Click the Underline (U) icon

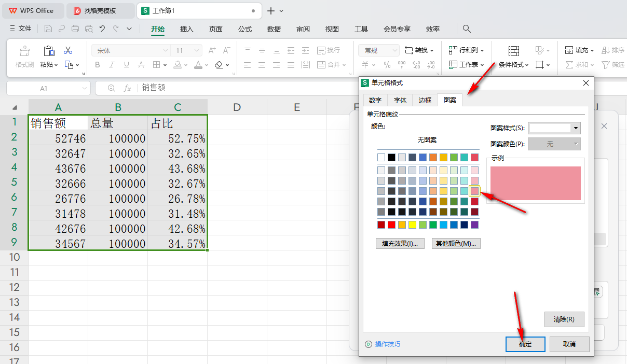[126, 65]
